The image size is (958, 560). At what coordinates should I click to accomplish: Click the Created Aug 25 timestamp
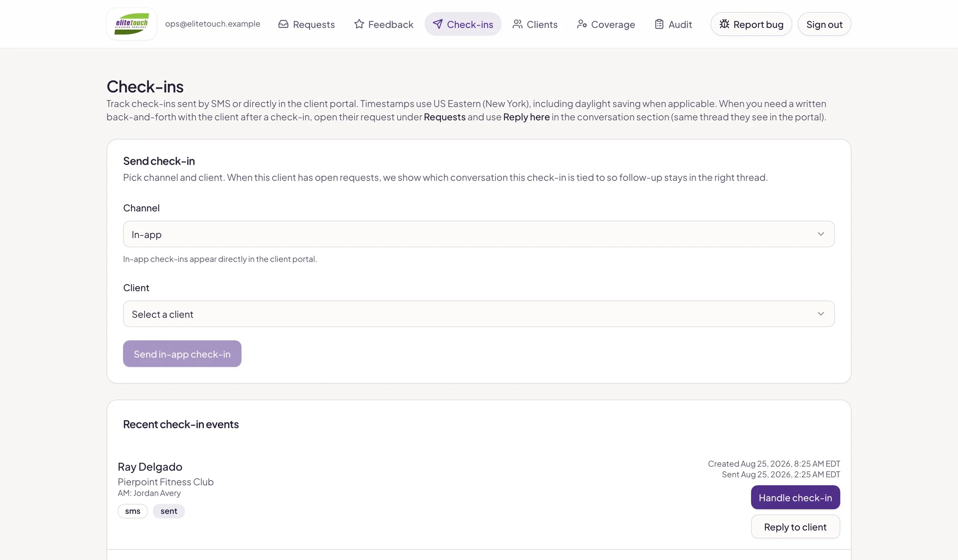tap(774, 463)
